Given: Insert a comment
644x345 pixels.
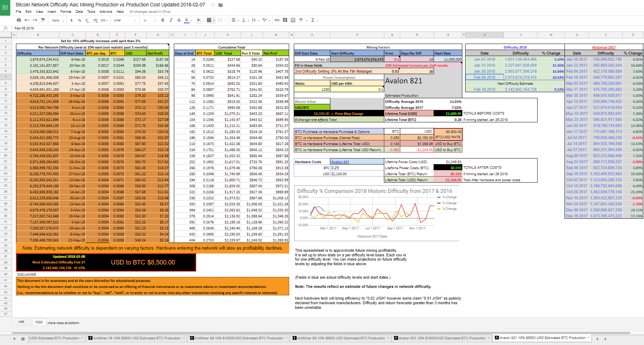Looking at the screenshot, I should coord(285,20).
